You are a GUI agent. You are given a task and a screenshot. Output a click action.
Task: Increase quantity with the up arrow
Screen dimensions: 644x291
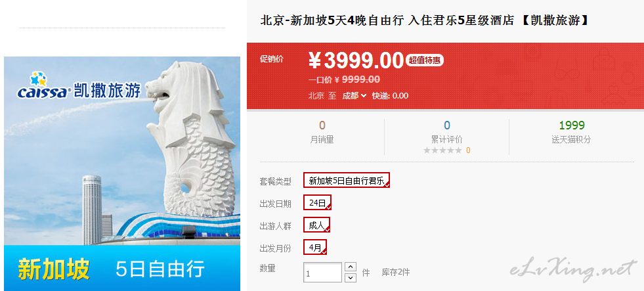pos(350,267)
